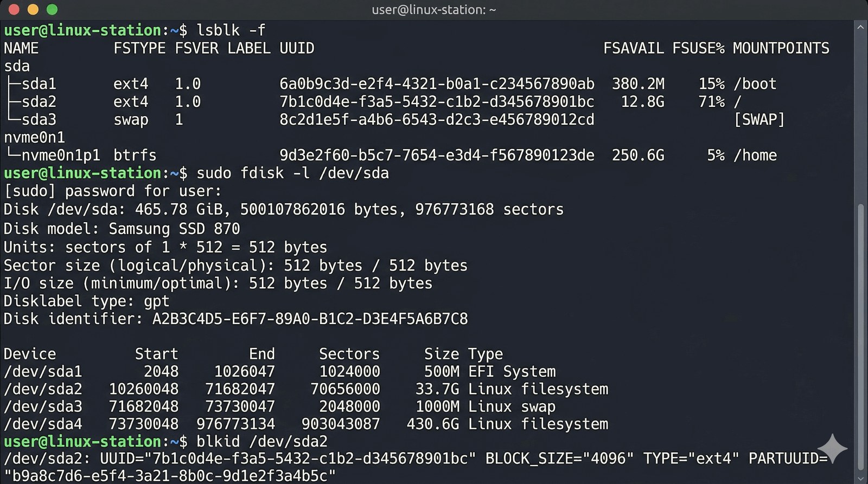Click the [SWAP] mountpoint entry

[x=758, y=120]
